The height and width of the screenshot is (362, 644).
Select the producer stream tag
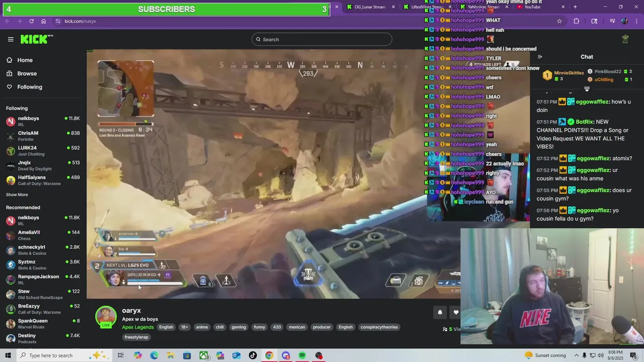322,327
